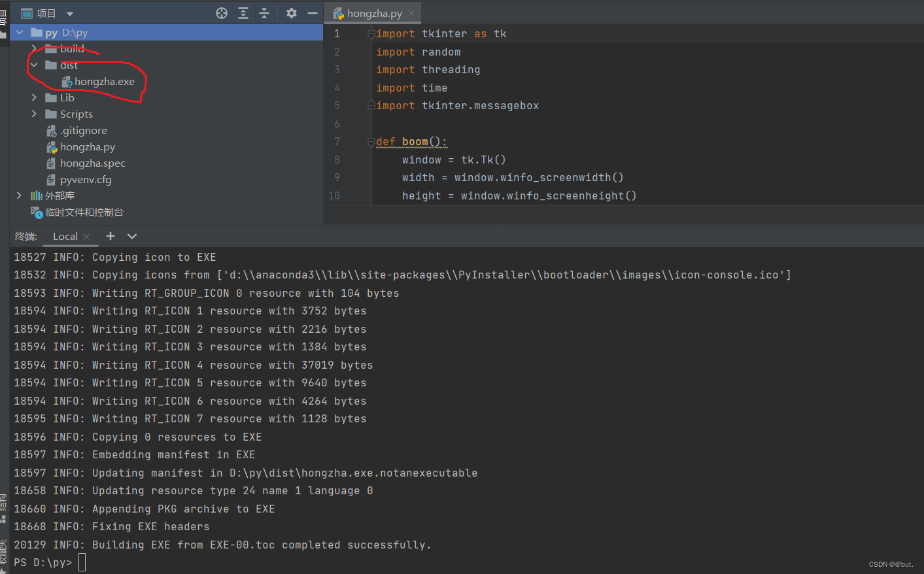Expand all nodes in the project tree
Screen dimensions: 924x574
pos(243,12)
